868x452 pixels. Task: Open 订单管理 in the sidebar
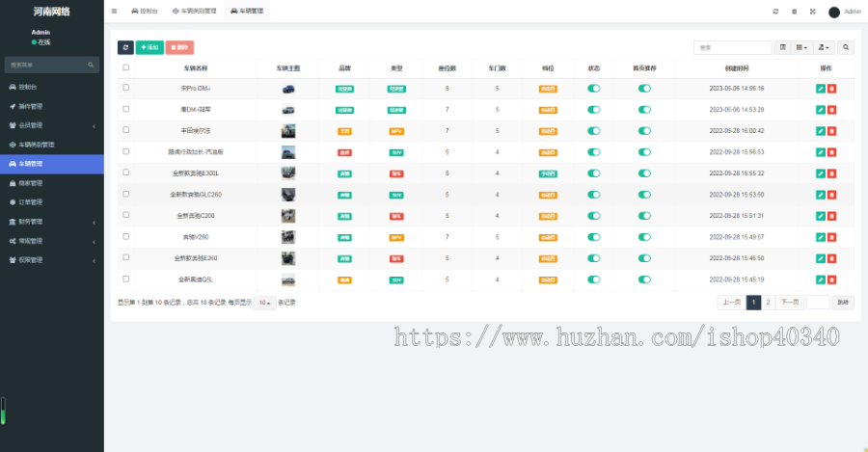coord(52,202)
